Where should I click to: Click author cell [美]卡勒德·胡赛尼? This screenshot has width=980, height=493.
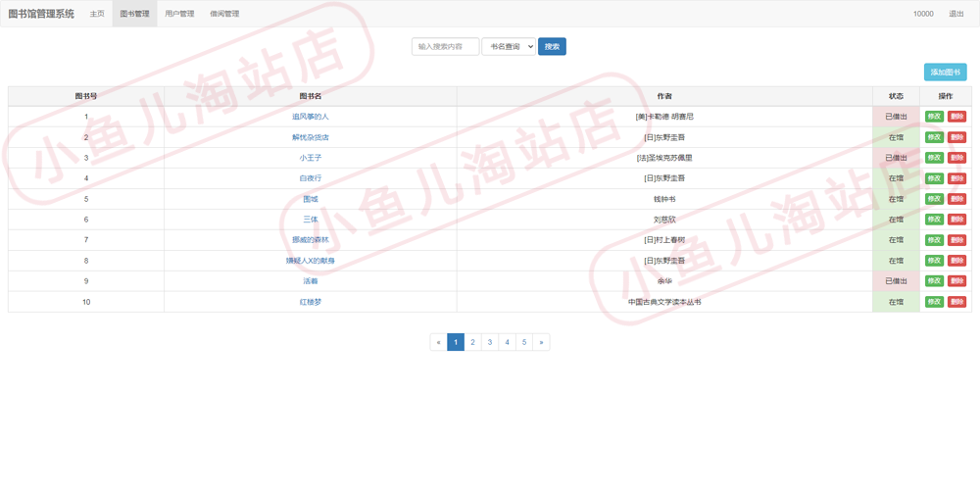664,117
